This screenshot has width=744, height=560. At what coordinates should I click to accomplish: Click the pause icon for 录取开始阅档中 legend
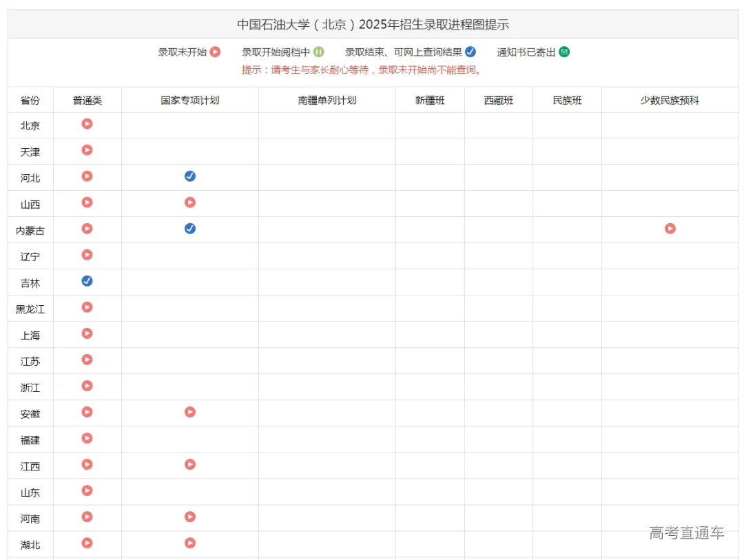[x=318, y=52]
